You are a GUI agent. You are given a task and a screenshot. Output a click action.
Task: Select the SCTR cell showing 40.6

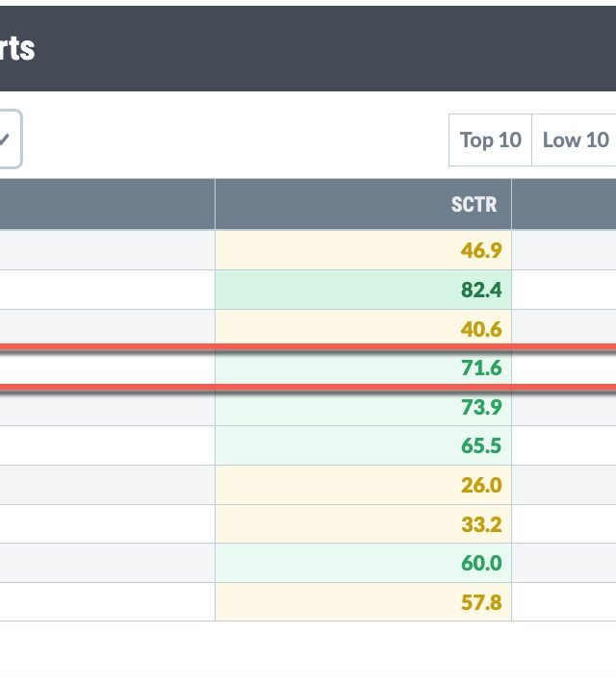point(480,329)
